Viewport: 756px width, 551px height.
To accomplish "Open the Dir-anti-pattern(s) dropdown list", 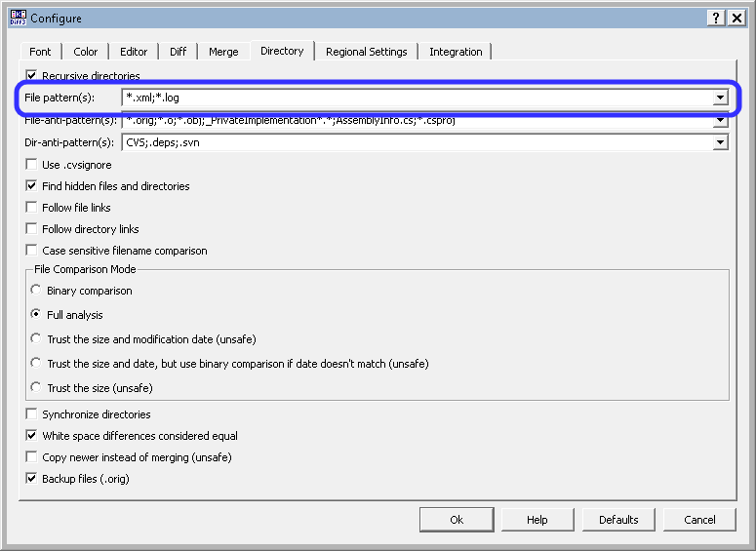I will tap(720, 142).
